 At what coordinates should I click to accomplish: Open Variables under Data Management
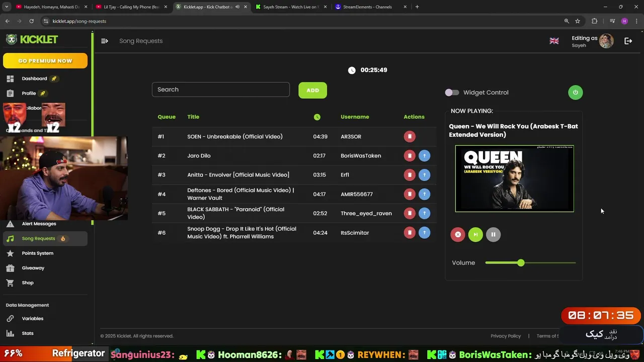(x=33, y=319)
